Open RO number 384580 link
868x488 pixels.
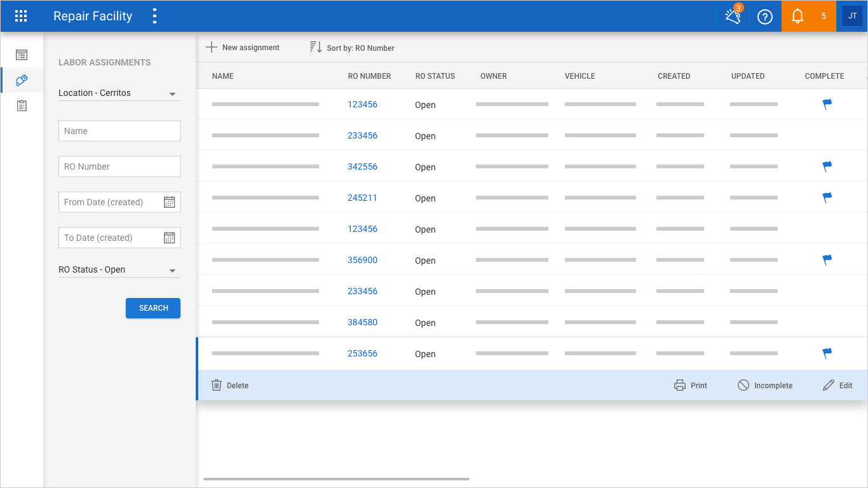coord(362,322)
